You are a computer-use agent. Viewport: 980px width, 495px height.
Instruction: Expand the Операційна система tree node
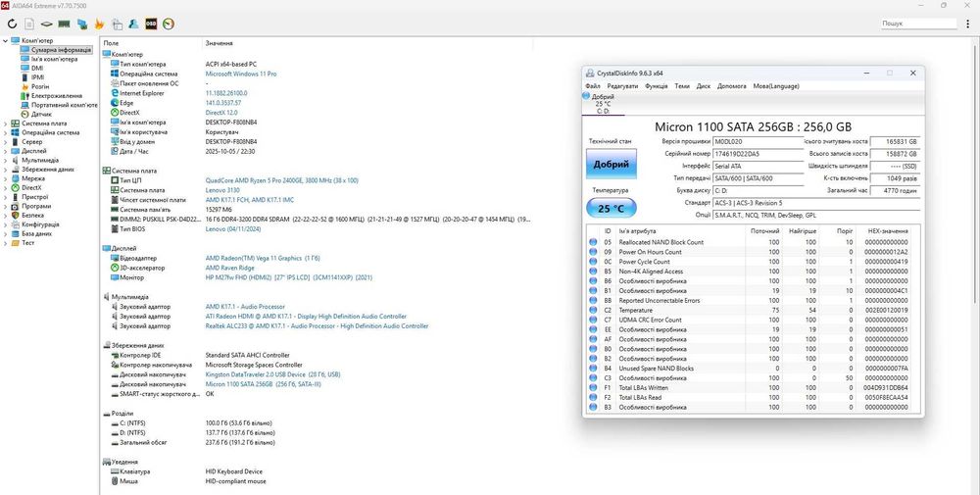coord(6,132)
